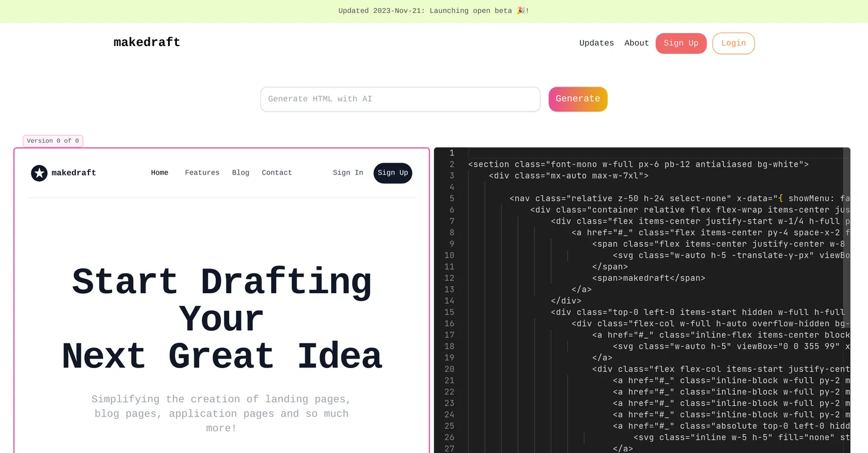Click the makedraft text in preview navbar

[74, 173]
